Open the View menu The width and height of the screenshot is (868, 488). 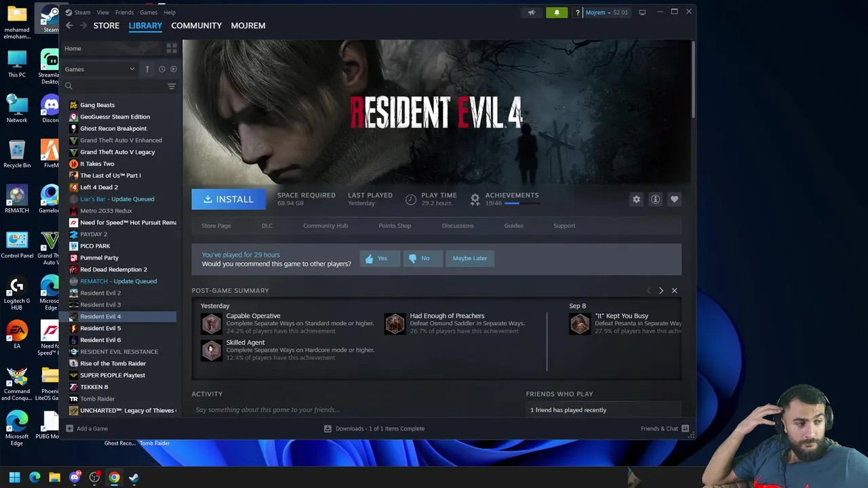(103, 12)
